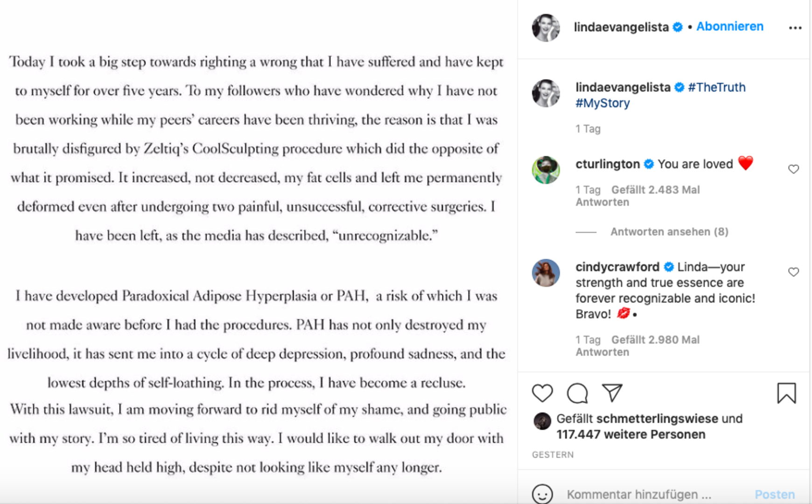812x504 pixels.
Task: Click Posten to submit the comment
Action: tap(775, 494)
